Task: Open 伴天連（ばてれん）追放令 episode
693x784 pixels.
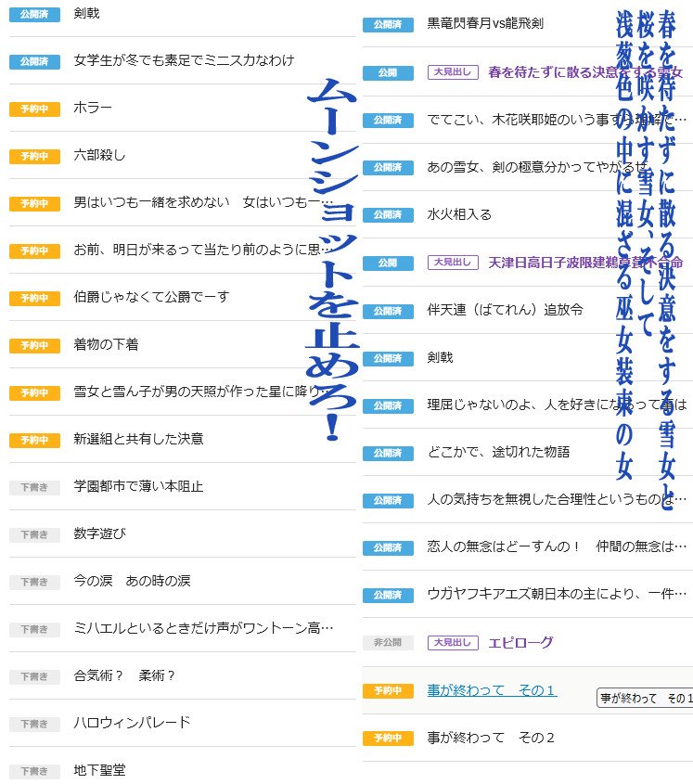Action: pos(505,310)
